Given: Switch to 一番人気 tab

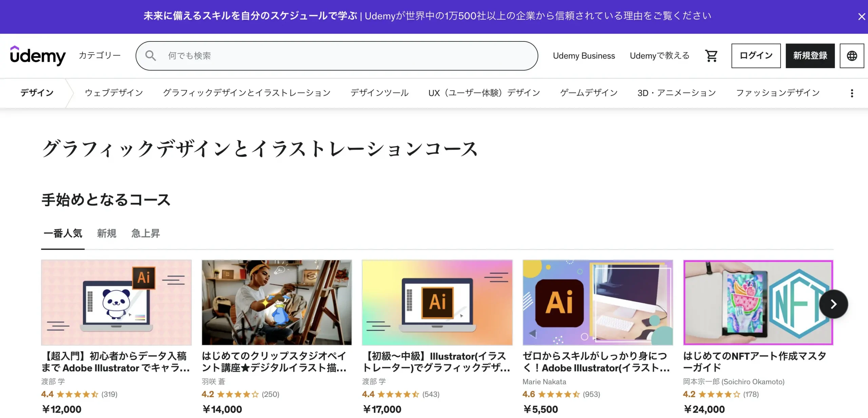Looking at the screenshot, I should [63, 234].
